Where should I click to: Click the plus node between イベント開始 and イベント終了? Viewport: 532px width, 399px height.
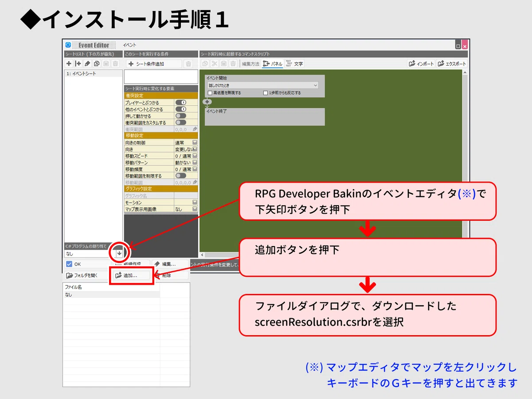click(207, 102)
